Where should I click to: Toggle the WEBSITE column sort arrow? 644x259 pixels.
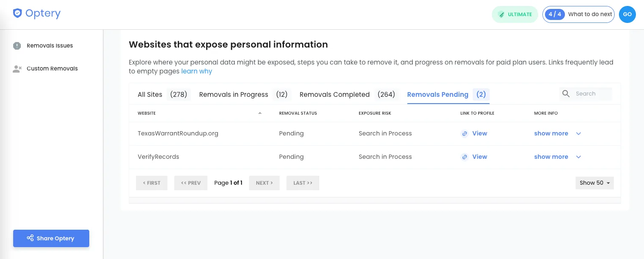pos(260,113)
